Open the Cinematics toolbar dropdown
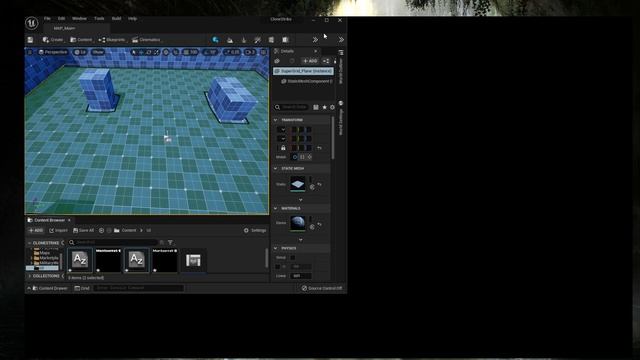Viewport: 640px width, 360px height. (x=146, y=40)
